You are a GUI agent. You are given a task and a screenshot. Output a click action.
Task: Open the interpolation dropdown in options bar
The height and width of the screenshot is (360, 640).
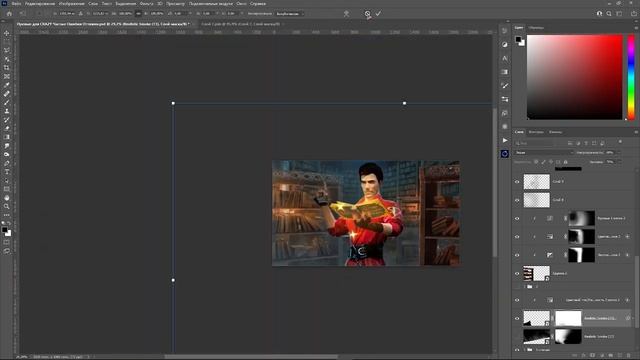tap(289, 13)
